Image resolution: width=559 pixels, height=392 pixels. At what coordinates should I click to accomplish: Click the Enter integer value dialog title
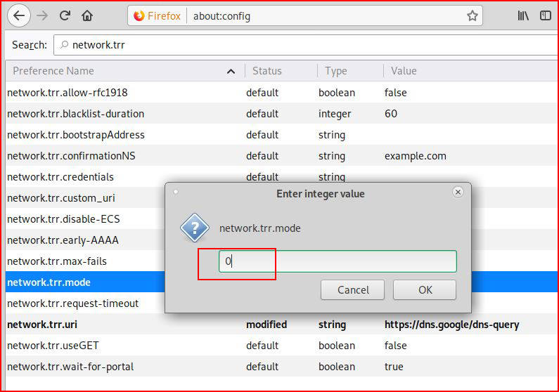click(x=321, y=194)
